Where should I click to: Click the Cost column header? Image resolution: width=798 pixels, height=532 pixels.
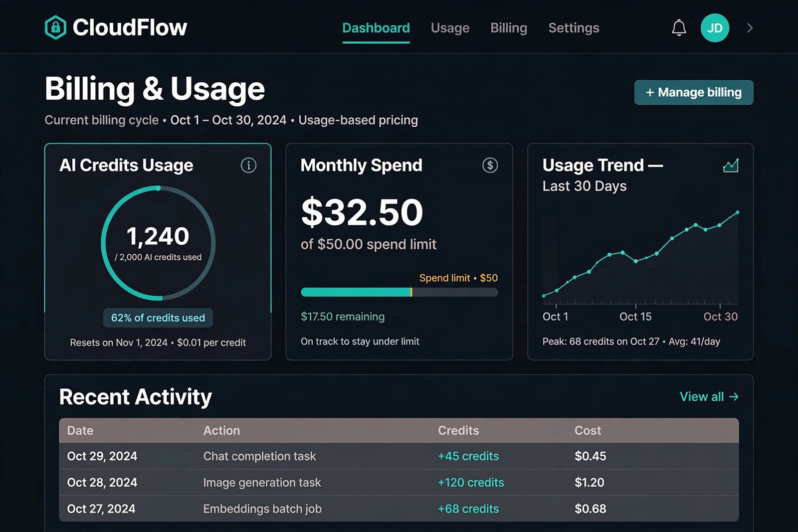coord(588,430)
